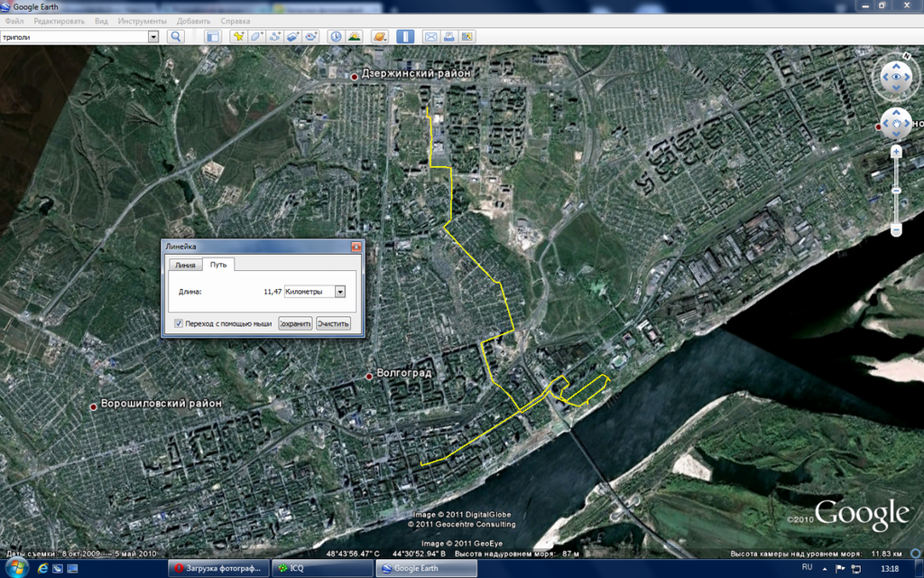View in Google Maps icon
The image size is (924, 578).
tap(467, 36)
